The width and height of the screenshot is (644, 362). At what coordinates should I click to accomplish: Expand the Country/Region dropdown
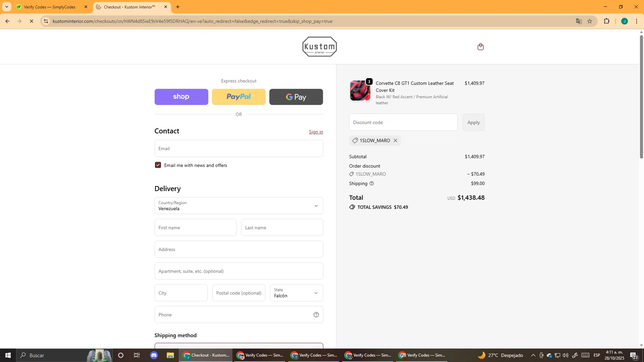[x=239, y=205]
